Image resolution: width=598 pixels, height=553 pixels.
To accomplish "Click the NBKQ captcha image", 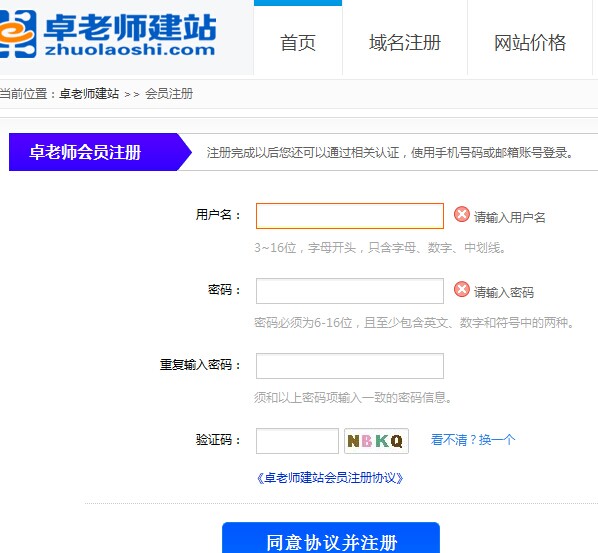I will (376, 441).
